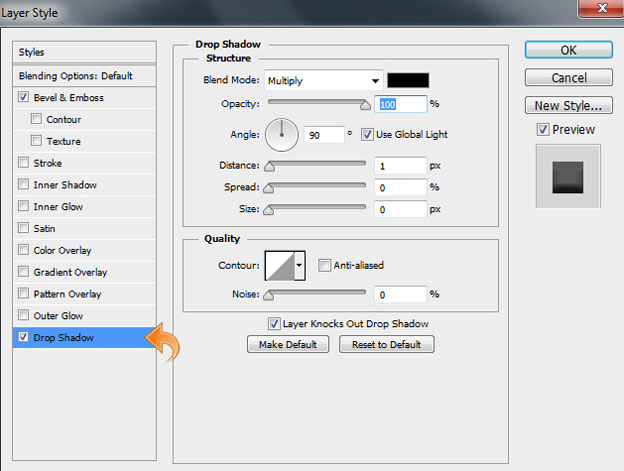624x471 pixels.
Task: Uncheck Layer Knocks Out Drop Shadow
Action: coord(273,324)
